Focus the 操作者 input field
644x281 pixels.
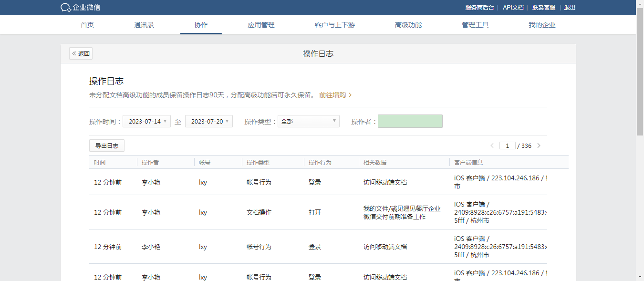click(410, 121)
